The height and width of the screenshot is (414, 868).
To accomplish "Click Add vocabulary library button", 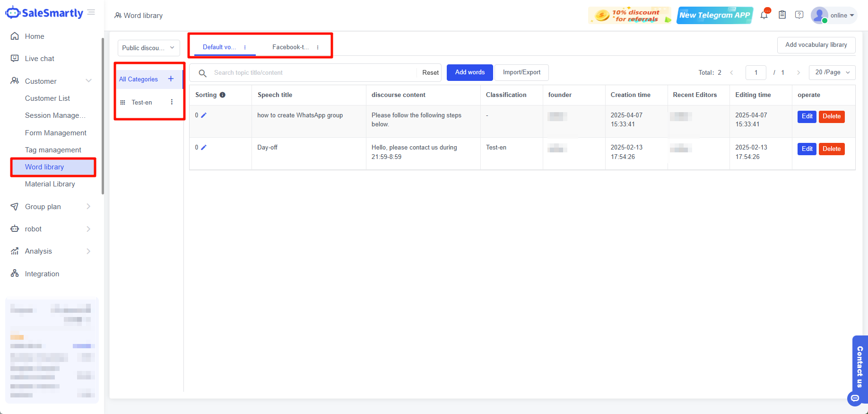I will point(816,45).
